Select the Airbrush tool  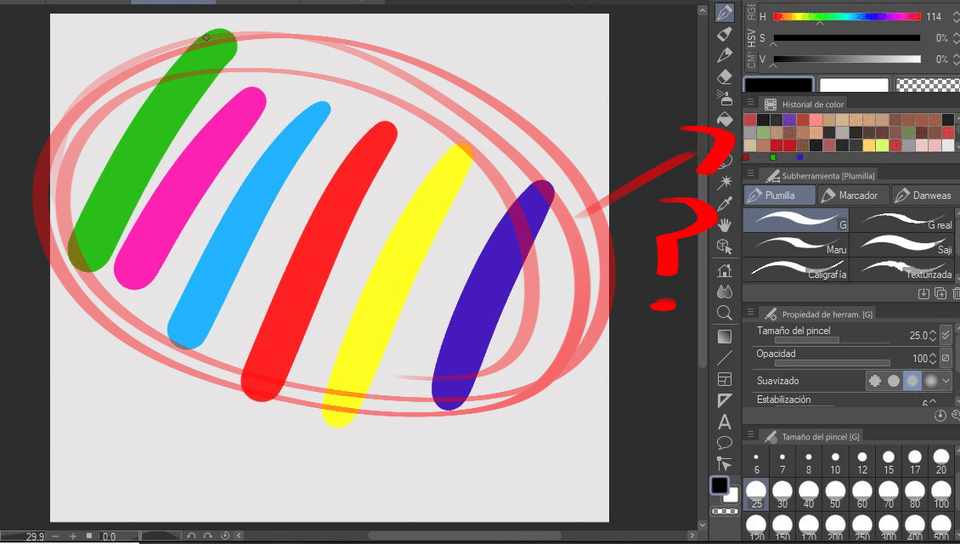tap(724, 97)
